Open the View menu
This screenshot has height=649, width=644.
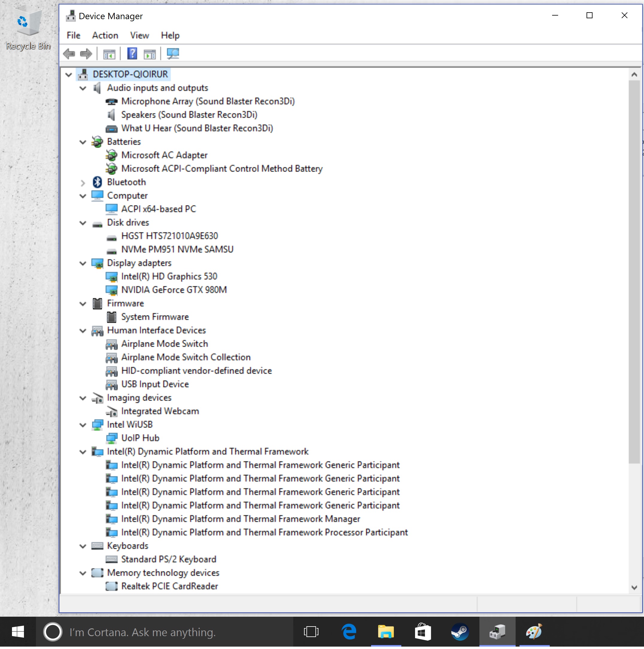[x=139, y=35]
